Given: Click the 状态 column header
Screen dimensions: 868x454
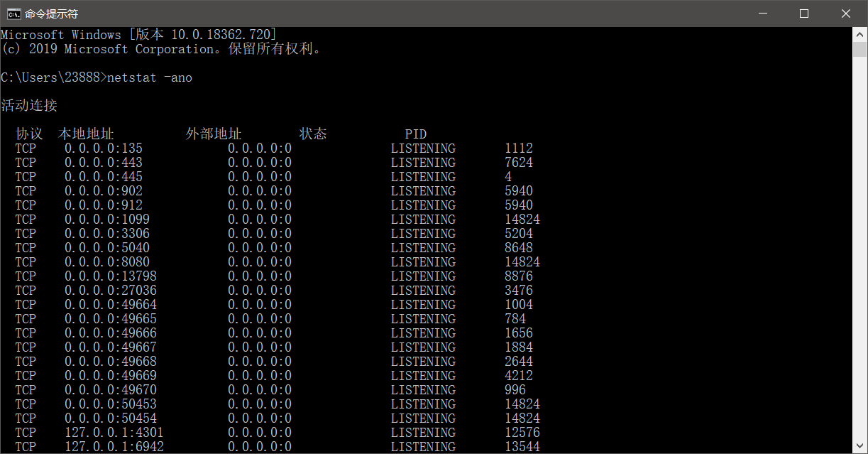Looking at the screenshot, I should click(313, 134).
